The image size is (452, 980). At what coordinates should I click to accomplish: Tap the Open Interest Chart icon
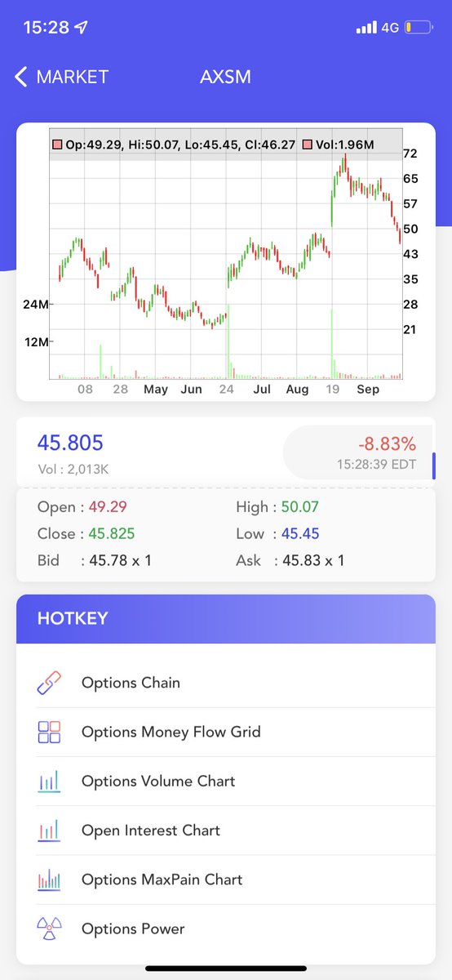(49, 831)
